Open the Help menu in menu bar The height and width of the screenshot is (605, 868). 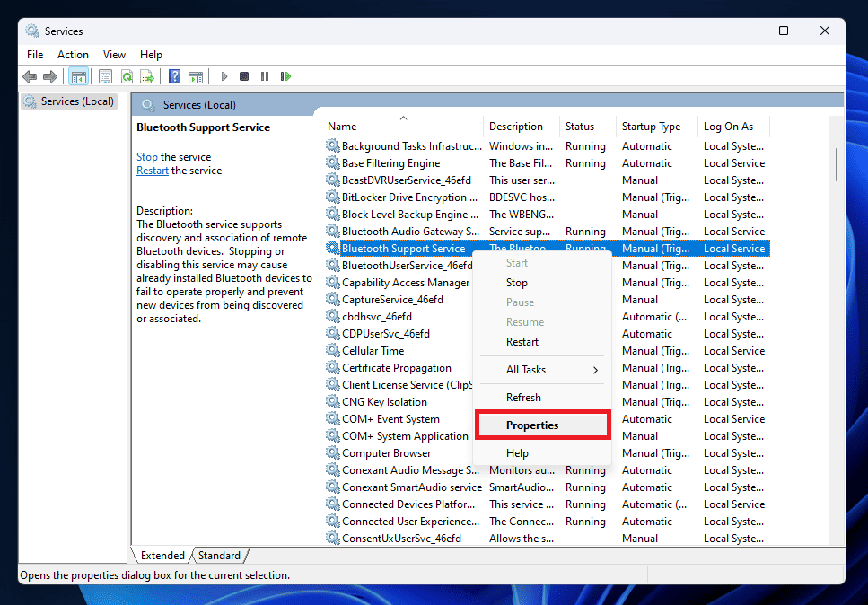pos(151,54)
